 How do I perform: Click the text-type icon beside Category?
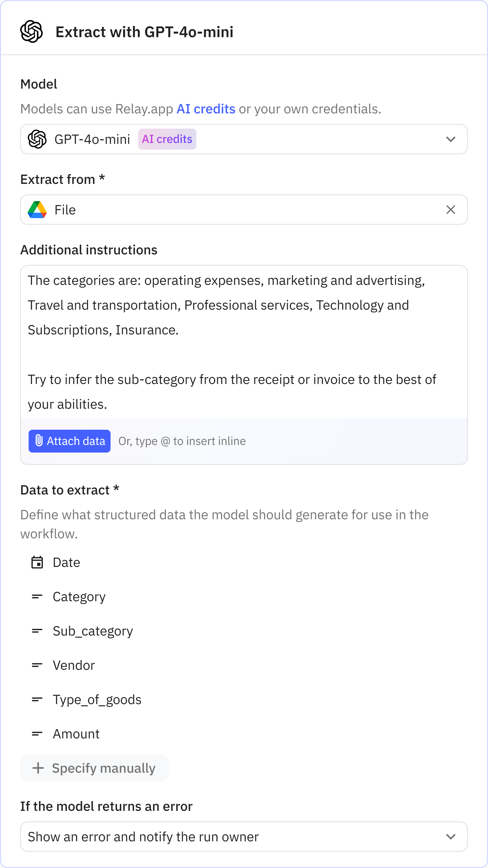click(x=37, y=597)
